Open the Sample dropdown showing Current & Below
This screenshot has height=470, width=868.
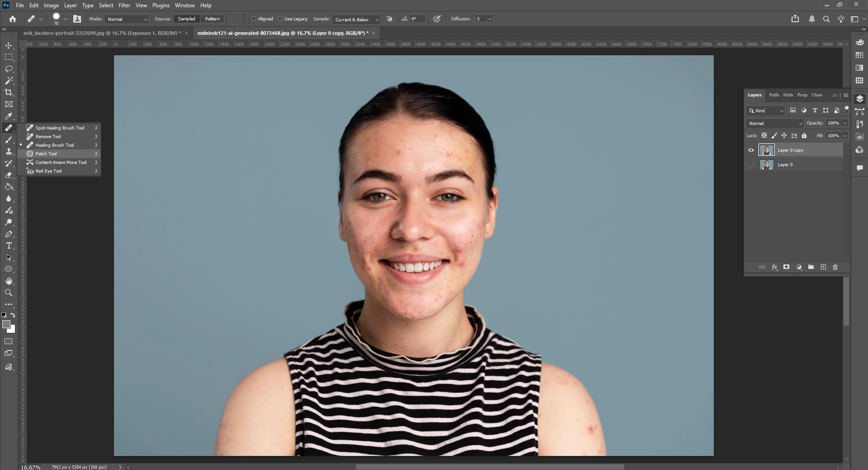tap(356, 19)
